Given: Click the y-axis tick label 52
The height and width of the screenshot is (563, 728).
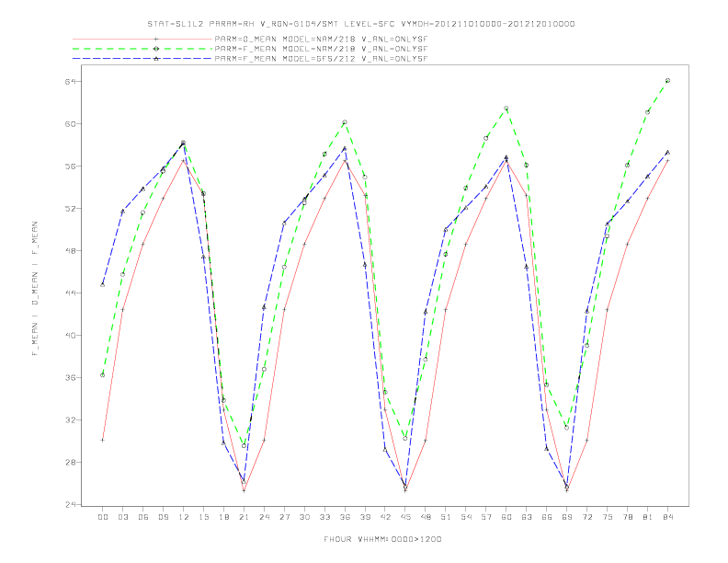Looking at the screenshot, I should 71,209.
